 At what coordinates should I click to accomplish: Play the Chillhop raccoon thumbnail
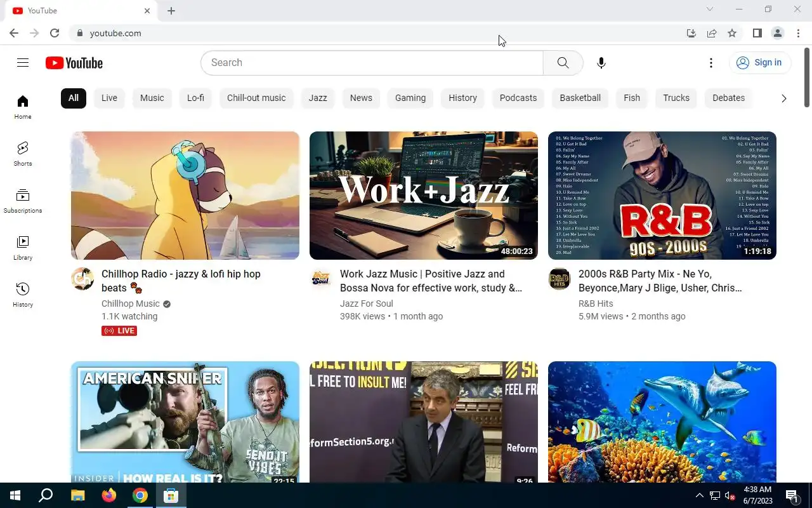185,196
